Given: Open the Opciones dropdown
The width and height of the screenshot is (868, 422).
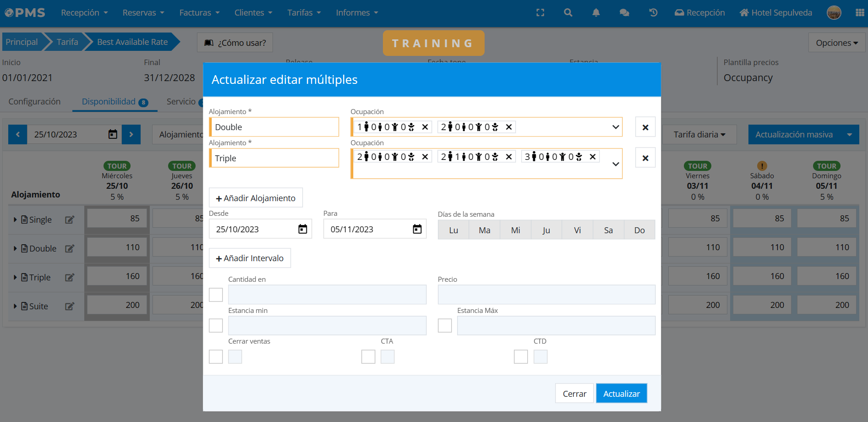Looking at the screenshot, I should pyautogui.click(x=836, y=43).
